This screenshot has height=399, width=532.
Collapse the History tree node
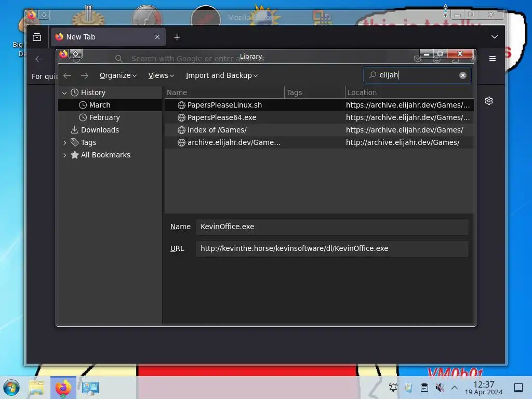64,92
